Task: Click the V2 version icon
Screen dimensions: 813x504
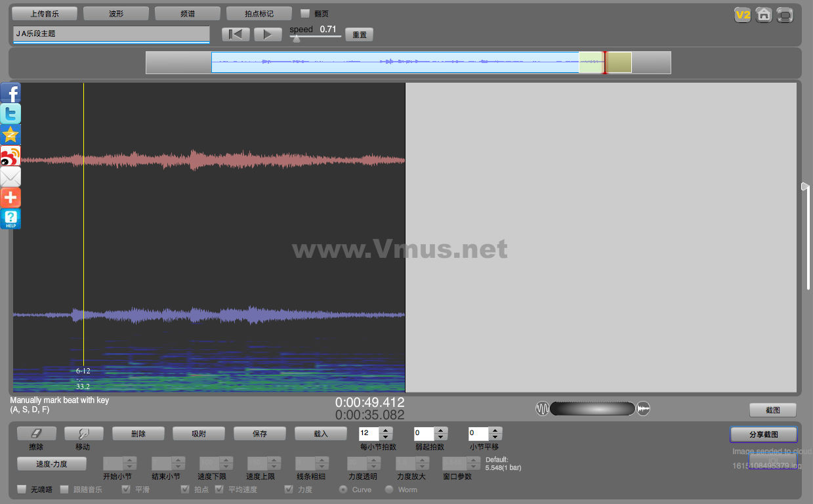Action: (x=742, y=14)
